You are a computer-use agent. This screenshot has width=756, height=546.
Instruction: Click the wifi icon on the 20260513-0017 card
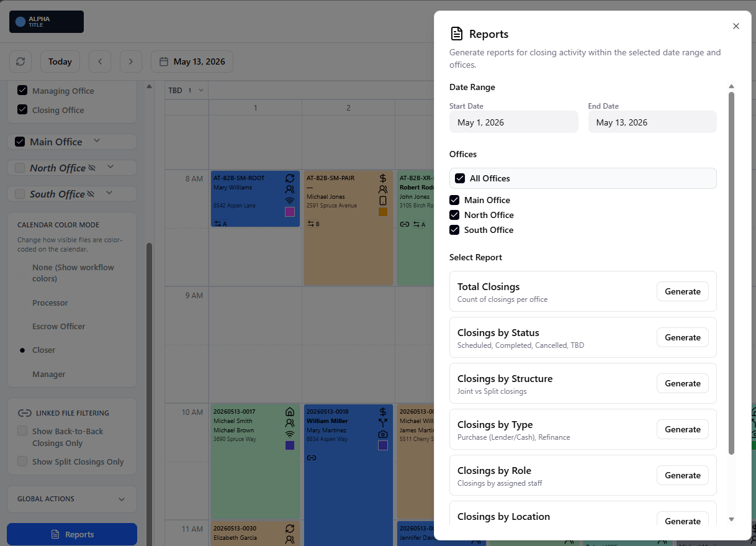click(x=290, y=434)
